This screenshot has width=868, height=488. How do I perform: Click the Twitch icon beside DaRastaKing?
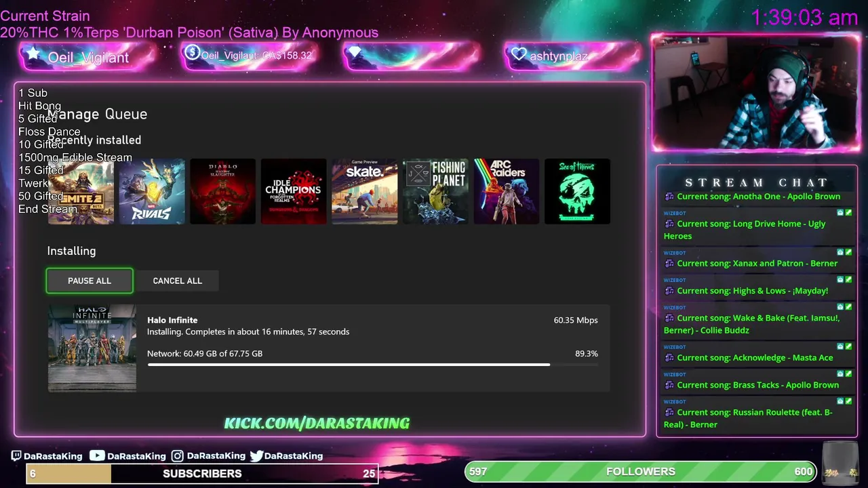click(x=17, y=455)
